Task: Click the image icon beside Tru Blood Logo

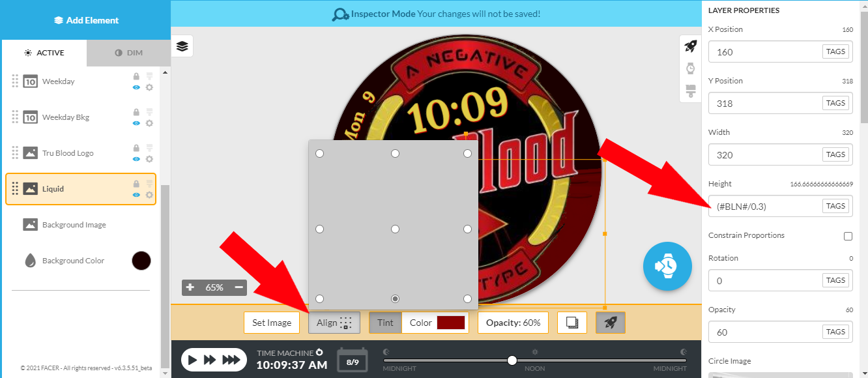Action: (x=30, y=153)
